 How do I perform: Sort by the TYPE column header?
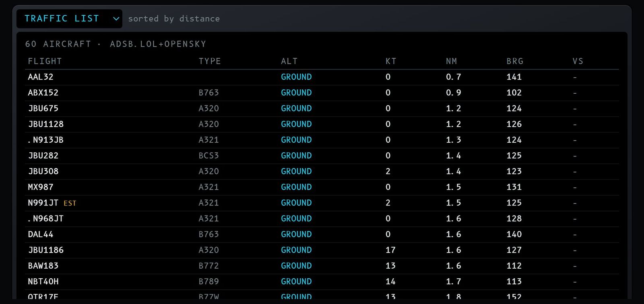(210, 61)
